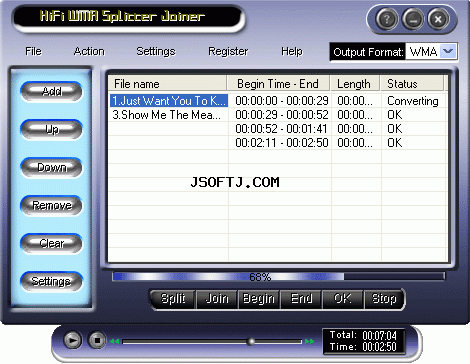470x364 pixels.
Task: Open the File menu
Action: coord(33,51)
